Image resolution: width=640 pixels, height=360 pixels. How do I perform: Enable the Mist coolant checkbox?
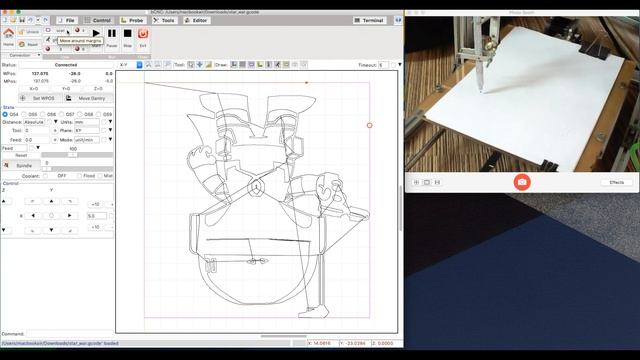[x=100, y=176]
